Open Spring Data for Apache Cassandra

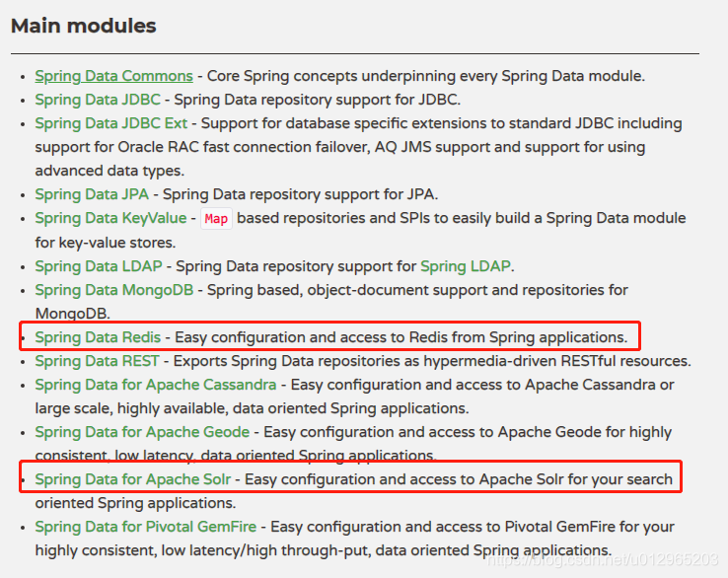[156, 385]
